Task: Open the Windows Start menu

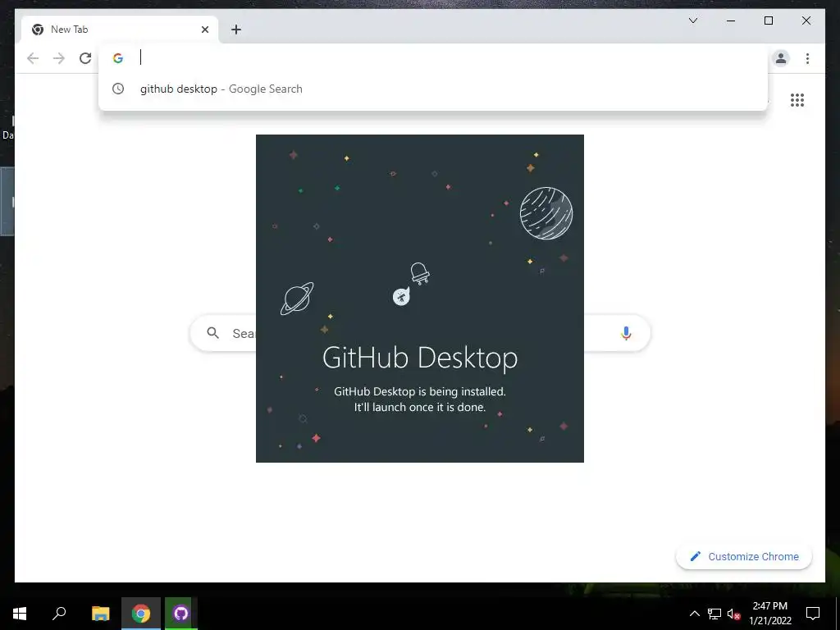Action: click(x=20, y=614)
